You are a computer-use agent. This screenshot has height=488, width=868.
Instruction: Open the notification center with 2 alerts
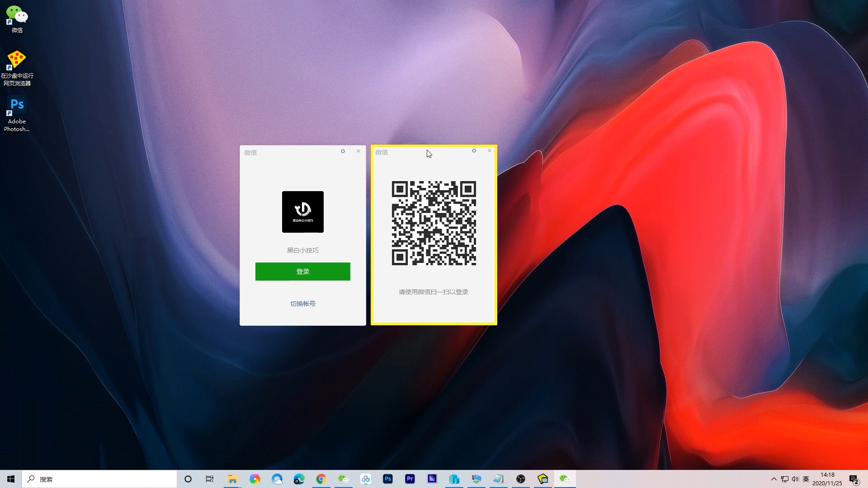[854, 479]
